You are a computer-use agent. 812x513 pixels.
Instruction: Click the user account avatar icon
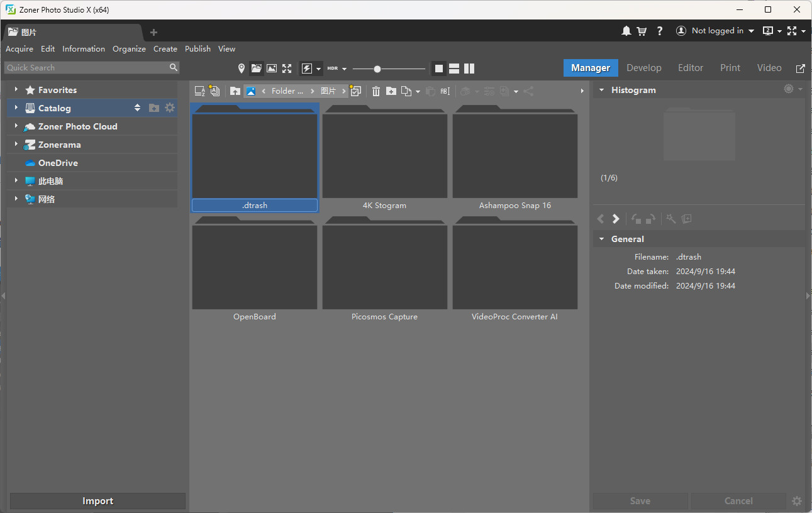[x=681, y=31]
